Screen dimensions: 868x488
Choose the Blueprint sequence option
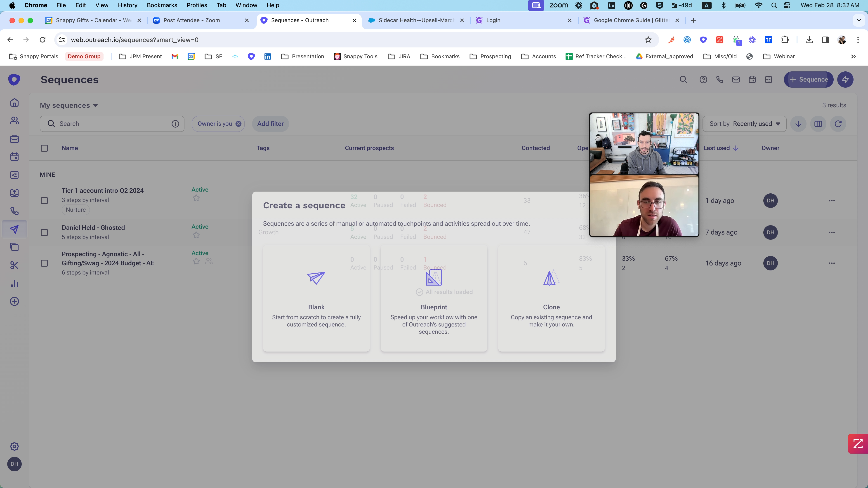434,298
